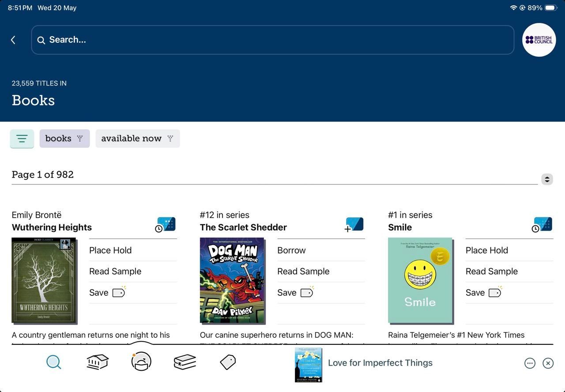This screenshot has width=565, height=392.
Task: Open the filter preferences icon
Action: click(x=22, y=139)
